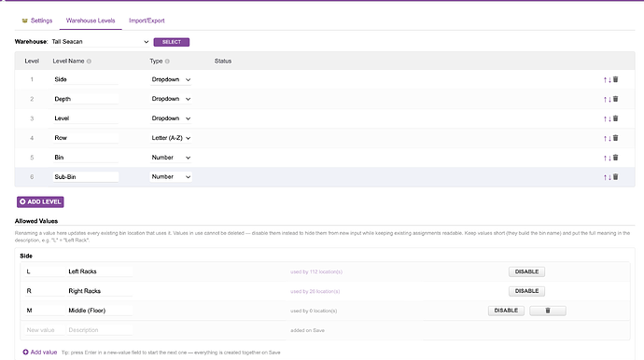Viewport: 644px width, 360px height.
Task: Click 'used by 20 location(s)' text
Action: [315, 291]
